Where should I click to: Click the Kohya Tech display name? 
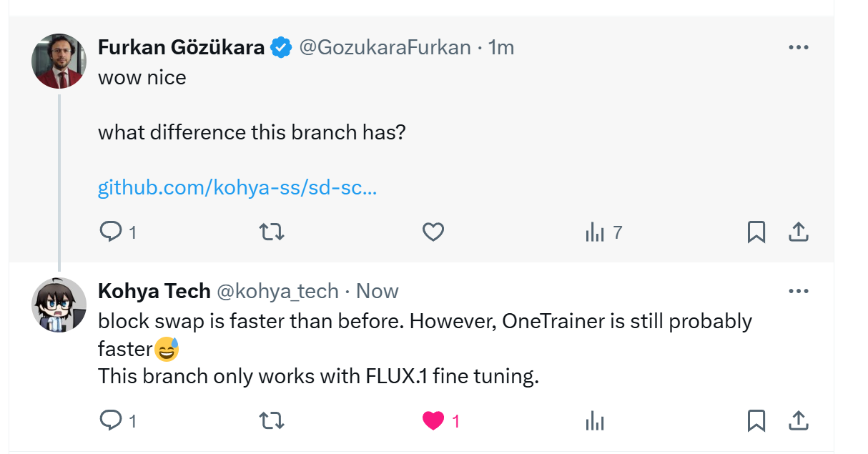pyautogui.click(x=154, y=291)
